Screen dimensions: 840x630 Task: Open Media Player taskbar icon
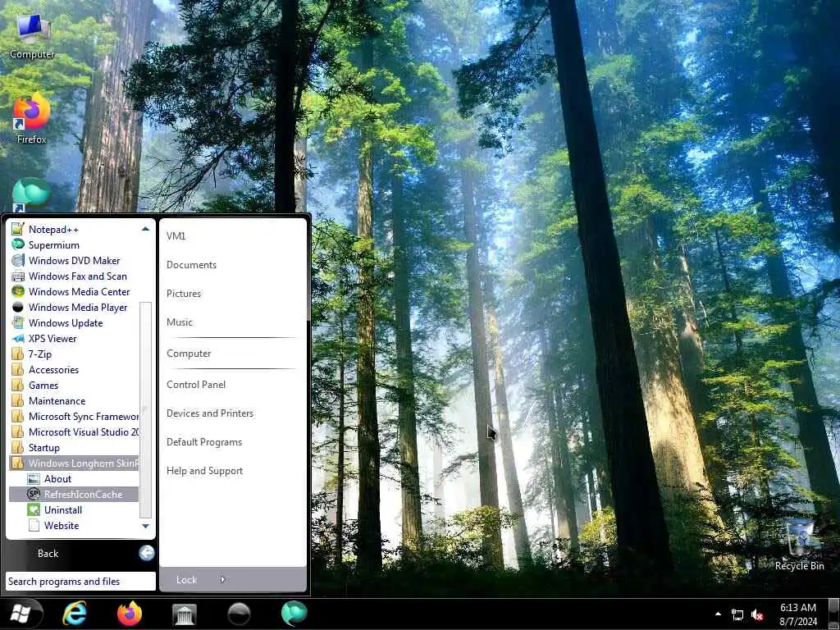pos(239,614)
